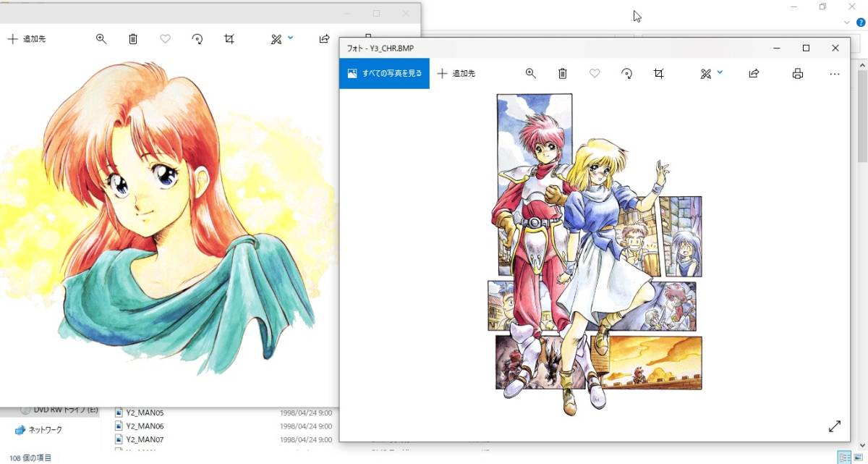
Task: Close the Y3_CHR.BMP Photos window
Action: [x=835, y=48]
